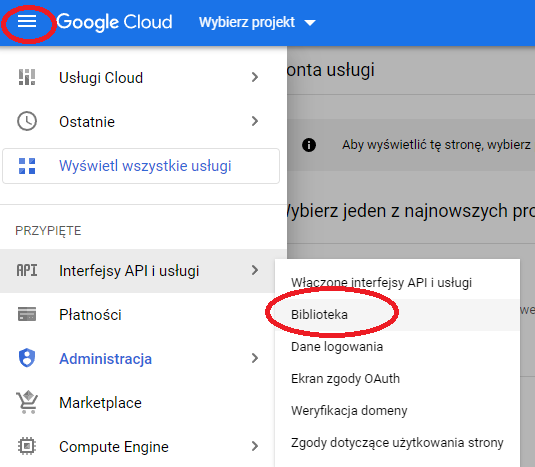
Task: Click the Płatności credit card icon
Action: click(x=27, y=314)
